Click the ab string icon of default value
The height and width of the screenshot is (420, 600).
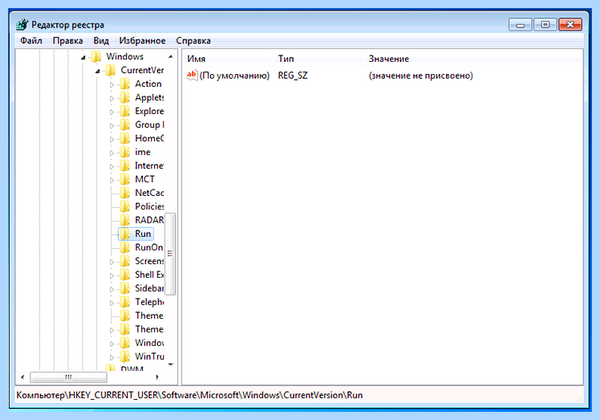coord(192,75)
